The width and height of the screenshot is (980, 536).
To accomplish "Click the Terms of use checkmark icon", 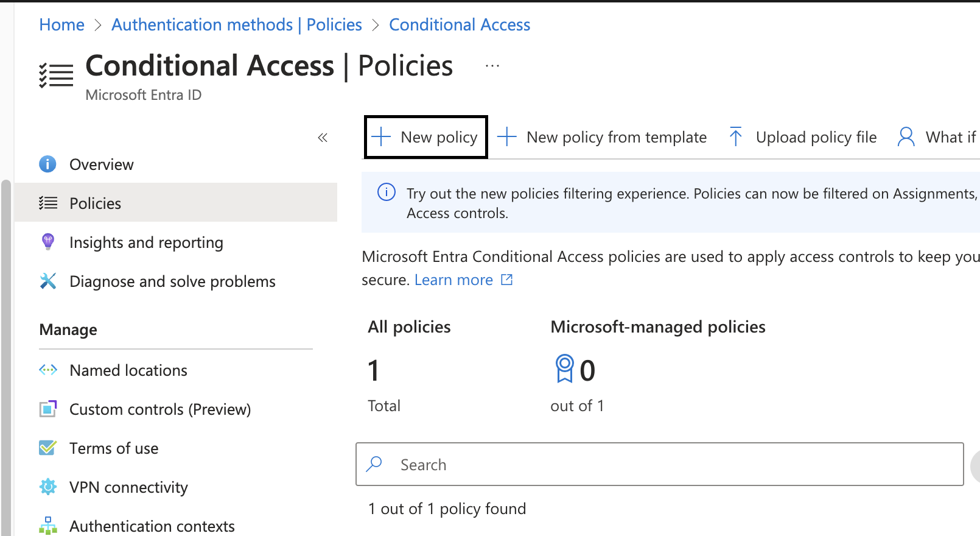I will 48,448.
